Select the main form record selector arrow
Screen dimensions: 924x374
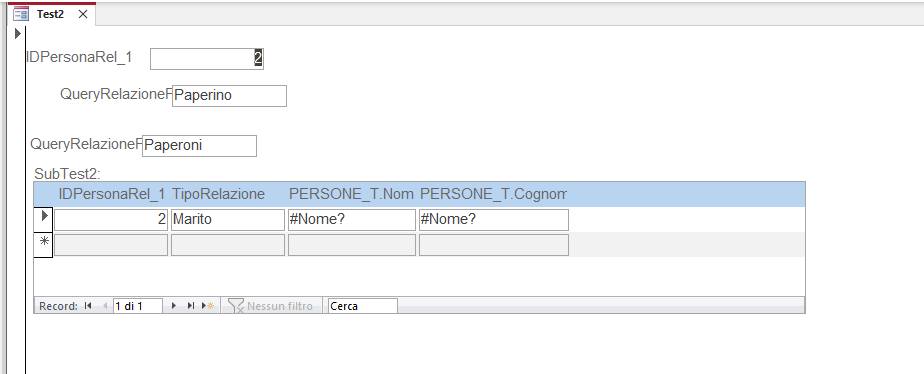(18, 34)
